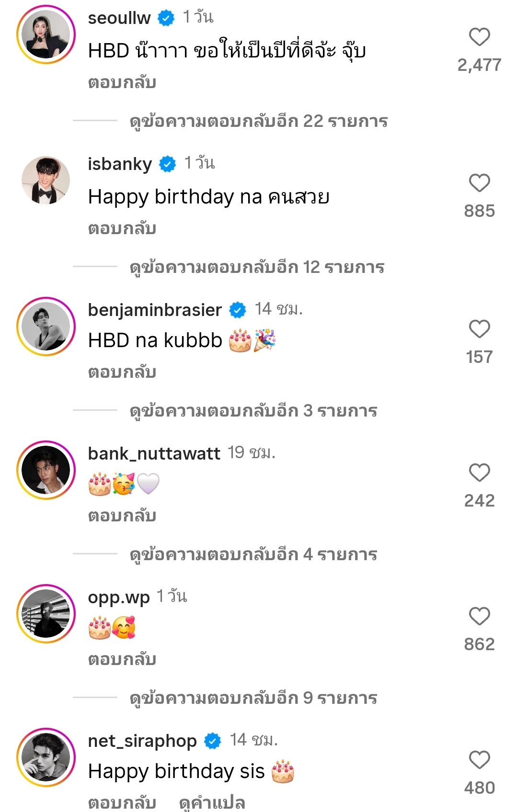
Task: Expand 22 more replies under seoullw
Action: coord(258,122)
